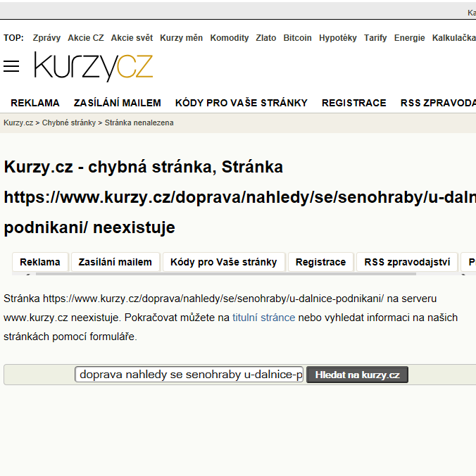This screenshot has height=476, width=476.
Task: Open Bitcoin link
Action: [297, 38]
